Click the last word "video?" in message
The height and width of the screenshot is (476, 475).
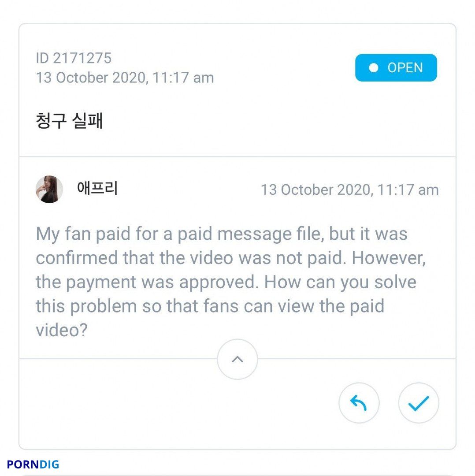tap(62, 330)
